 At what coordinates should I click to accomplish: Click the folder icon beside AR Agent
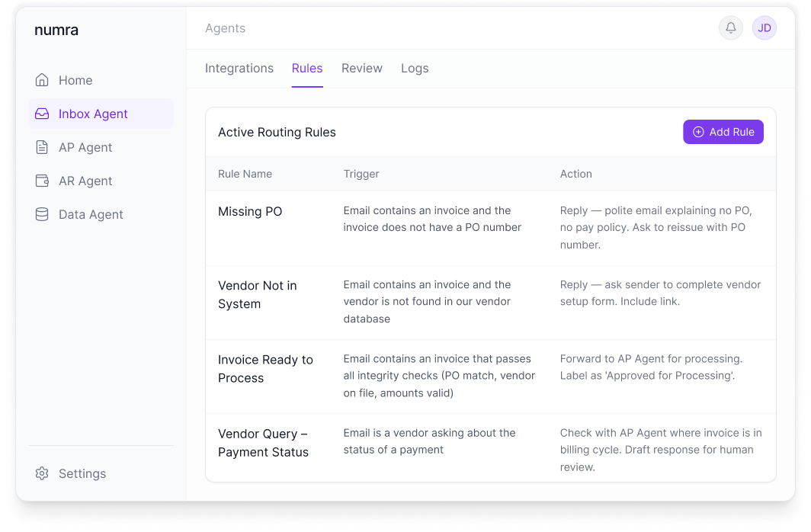click(x=43, y=181)
